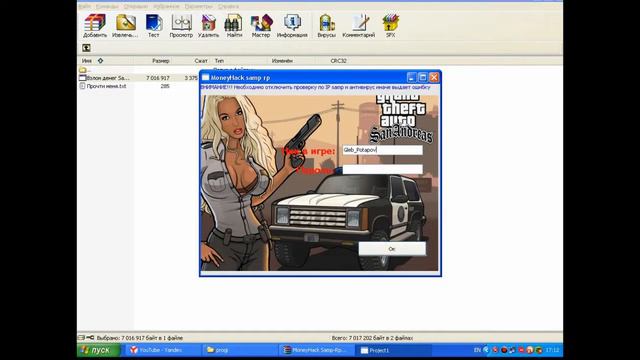Open the Избранное menu
This screenshot has height=360, width=640.
click(x=166, y=7)
